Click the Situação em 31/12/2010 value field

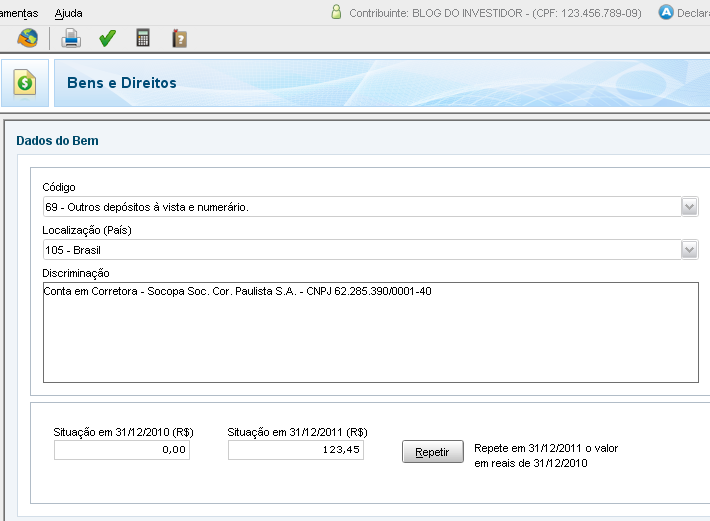pos(122,450)
